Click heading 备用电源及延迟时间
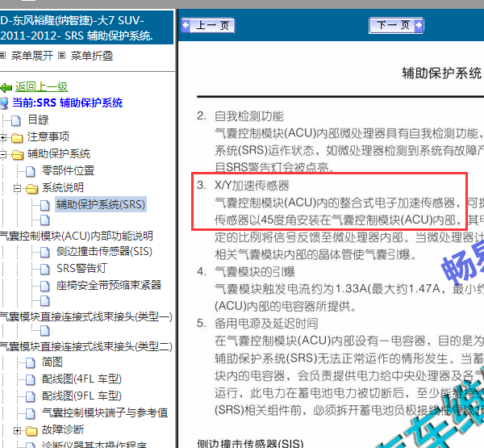484x448 pixels. click(x=266, y=324)
